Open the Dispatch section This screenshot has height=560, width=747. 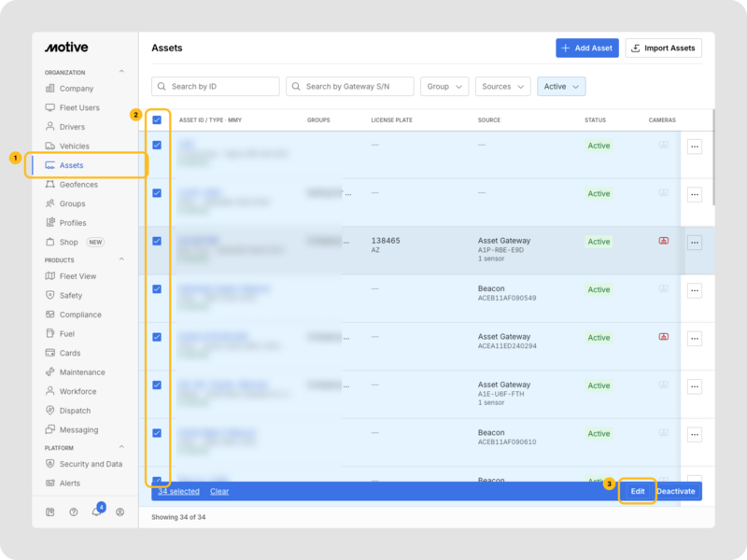[75, 411]
